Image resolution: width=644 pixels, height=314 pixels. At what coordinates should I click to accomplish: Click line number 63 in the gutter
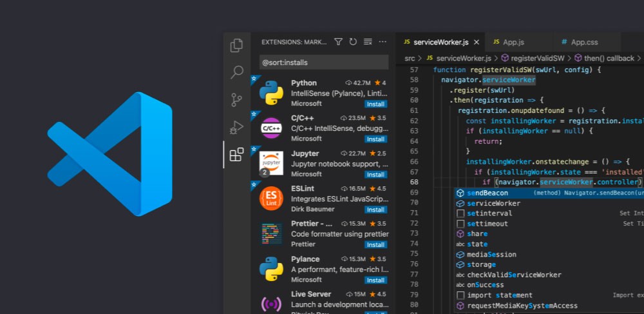click(x=414, y=131)
